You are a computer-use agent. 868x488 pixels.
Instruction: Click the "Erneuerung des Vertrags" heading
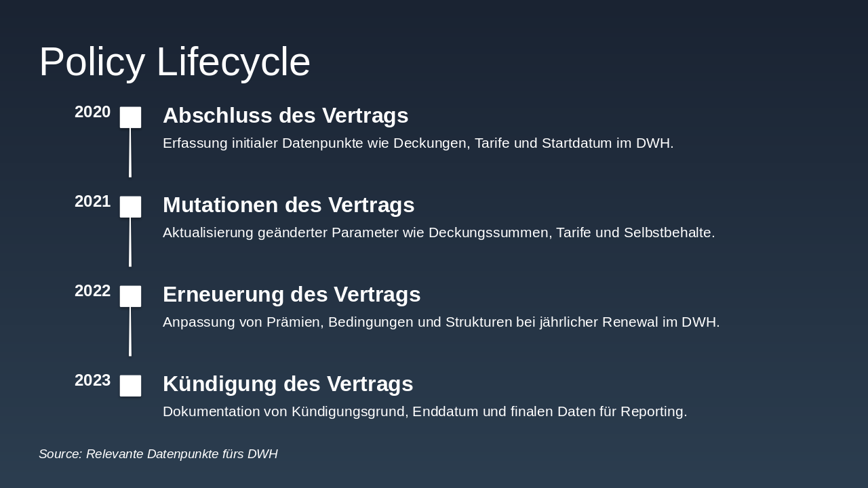click(x=292, y=294)
